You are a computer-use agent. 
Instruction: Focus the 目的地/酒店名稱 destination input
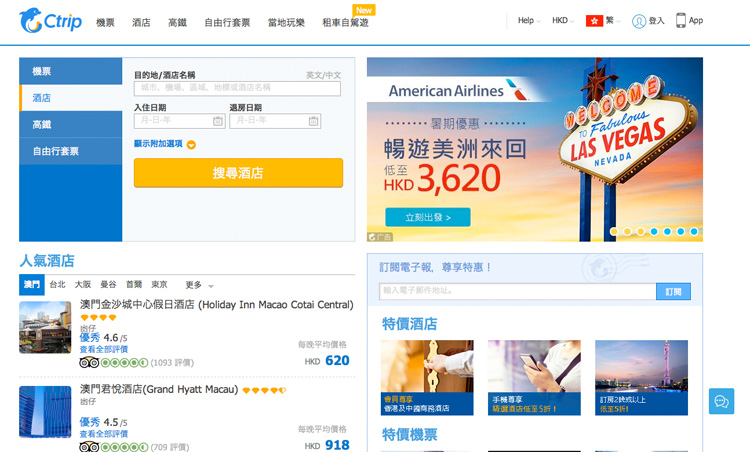coord(237,88)
